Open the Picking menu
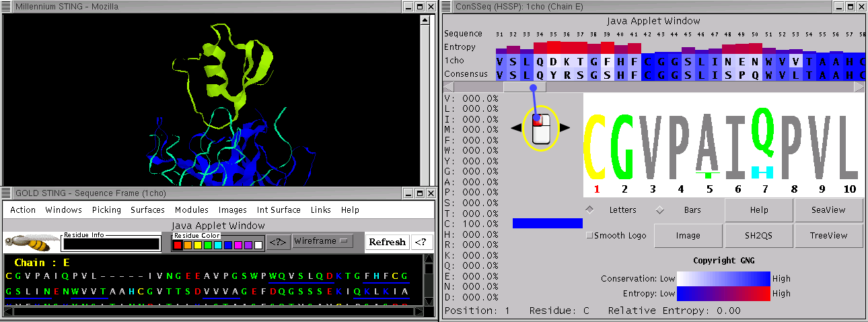Viewport: 868px width, 322px height. [106, 210]
